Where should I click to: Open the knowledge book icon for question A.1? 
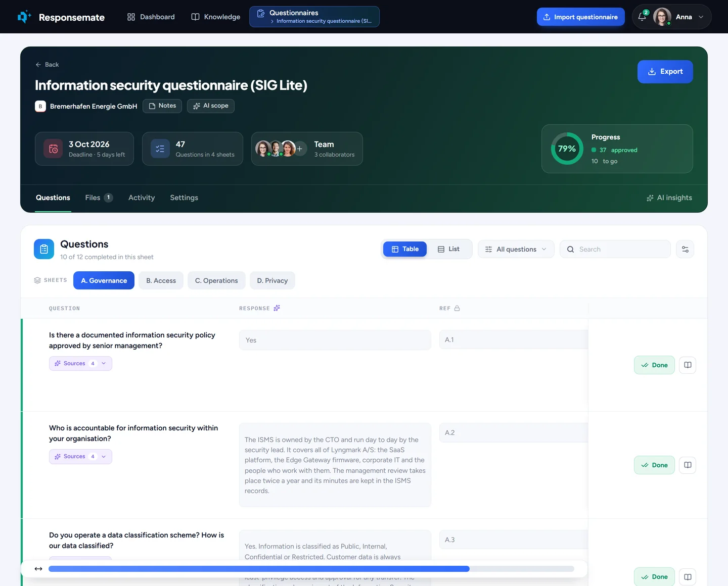[x=688, y=365]
